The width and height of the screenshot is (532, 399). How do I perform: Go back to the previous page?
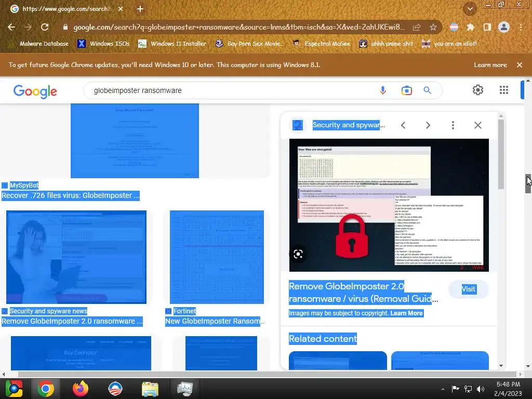pyautogui.click(x=11, y=27)
